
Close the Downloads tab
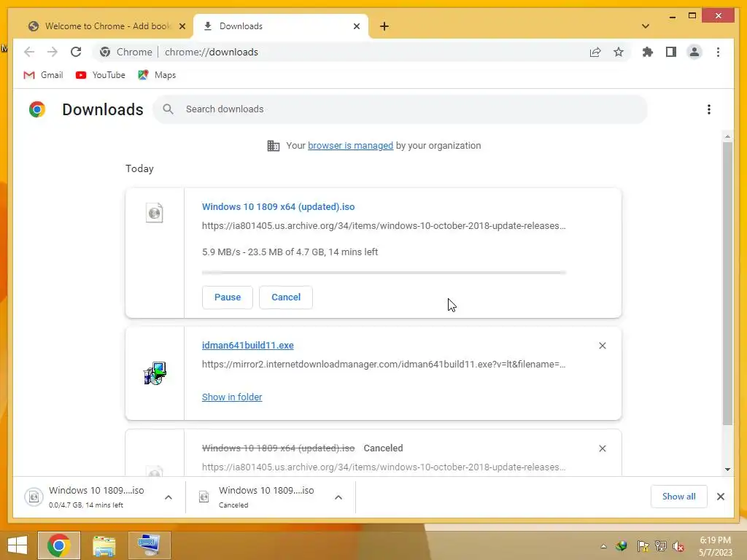pyautogui.click(x=356, y=26)
